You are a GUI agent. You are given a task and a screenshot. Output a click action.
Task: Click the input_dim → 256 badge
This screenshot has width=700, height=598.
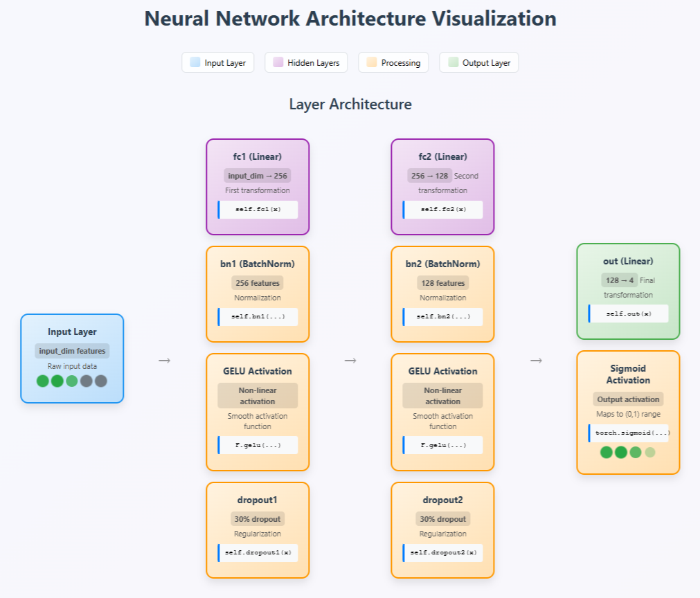[x=258, y=176]
